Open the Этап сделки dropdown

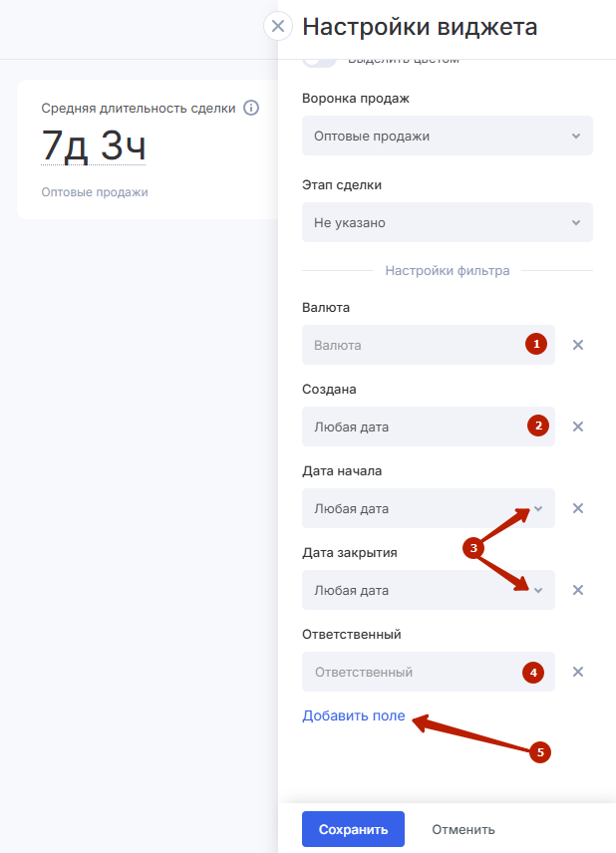click(448, 222)
